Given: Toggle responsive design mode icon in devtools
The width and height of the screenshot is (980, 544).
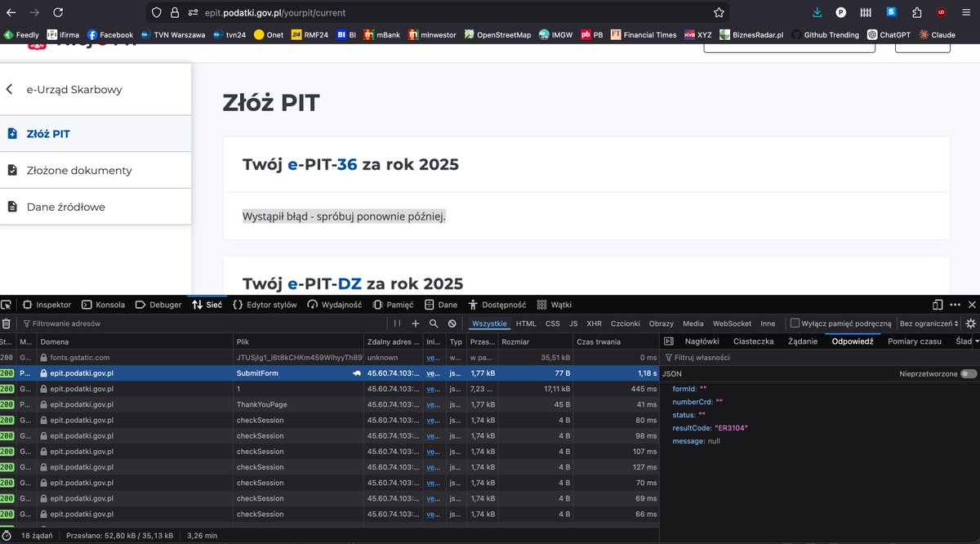Looking at the screenshot, I should click(938, 305).
